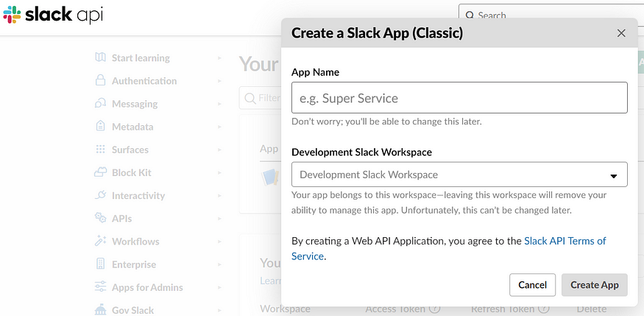Viewport: 644px width, 316px height.
Task: Click the Block Kit icon
Action: 100,172
